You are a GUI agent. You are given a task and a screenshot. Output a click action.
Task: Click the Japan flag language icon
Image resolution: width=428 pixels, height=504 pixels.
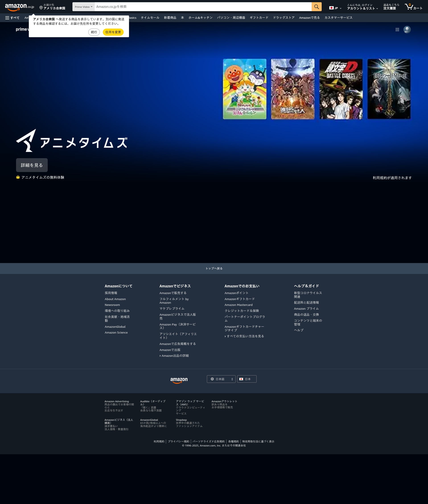tap(331, 8)
